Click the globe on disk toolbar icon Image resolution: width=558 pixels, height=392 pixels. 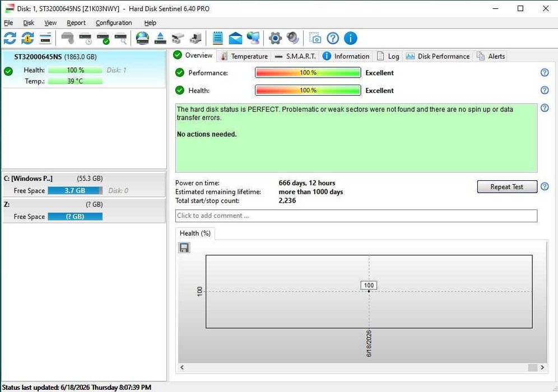coord(142,39)
